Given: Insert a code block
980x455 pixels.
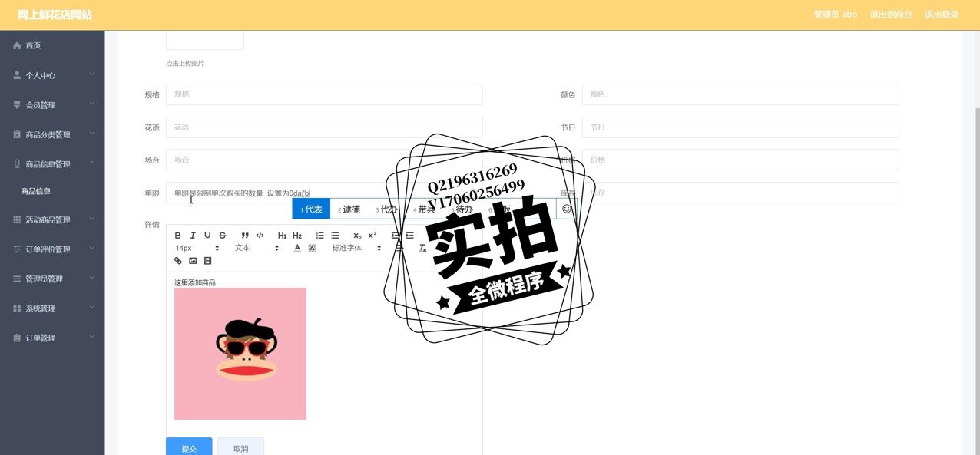Looking at the screenshot, I should click(x=260, y=236).
